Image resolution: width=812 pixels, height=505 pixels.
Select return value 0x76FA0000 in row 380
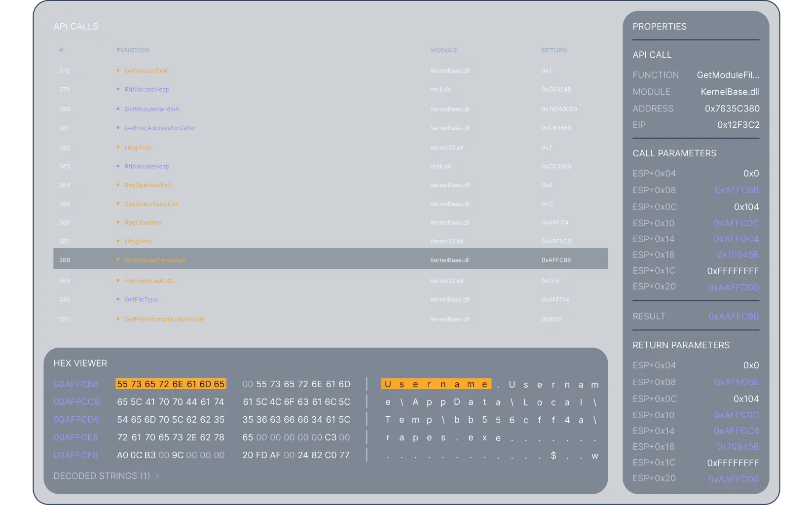[559, 109]
